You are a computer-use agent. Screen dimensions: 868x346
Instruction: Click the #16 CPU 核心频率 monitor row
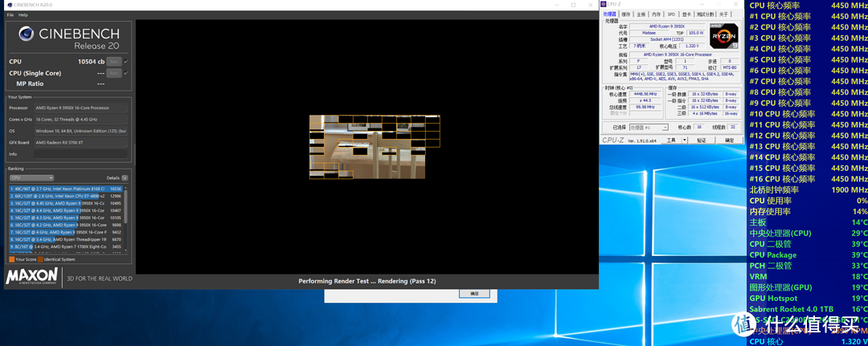tap(809, 178)
